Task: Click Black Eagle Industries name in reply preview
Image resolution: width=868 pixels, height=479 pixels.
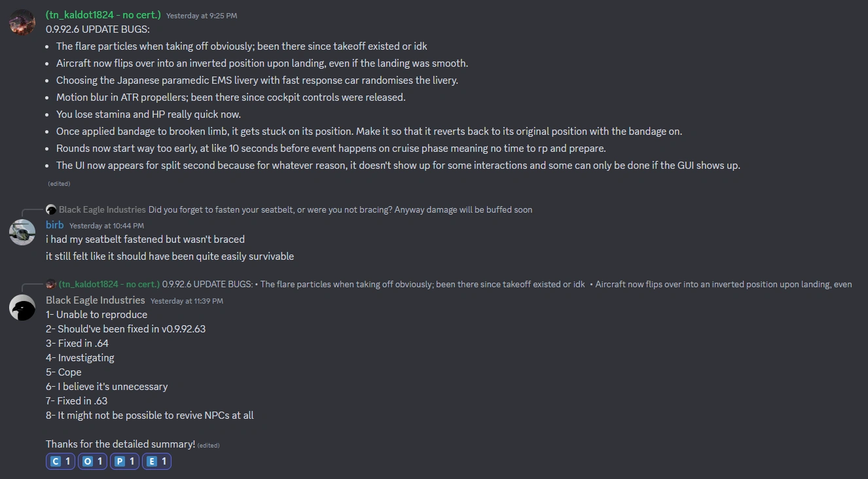Action: coord(102,210)
